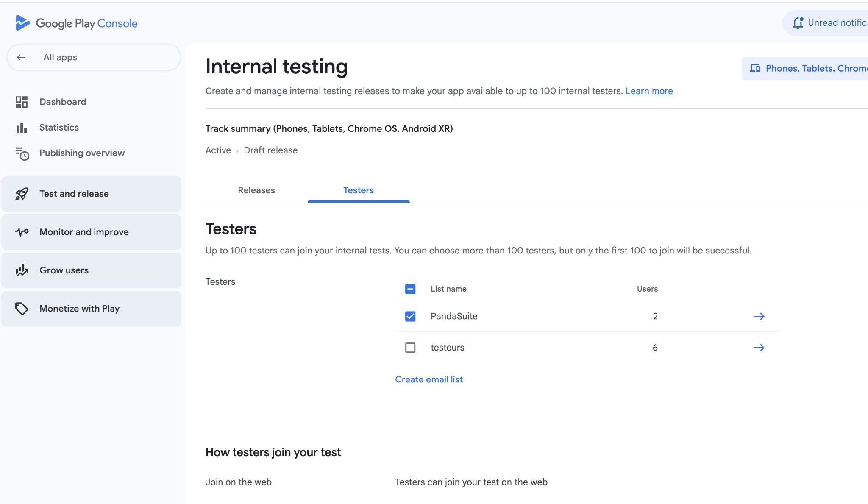This screenshot has height=504, width=868.
Task: Open the PandaSuite list details arrow
Action: pyautogui.click(x=760, y=316)
